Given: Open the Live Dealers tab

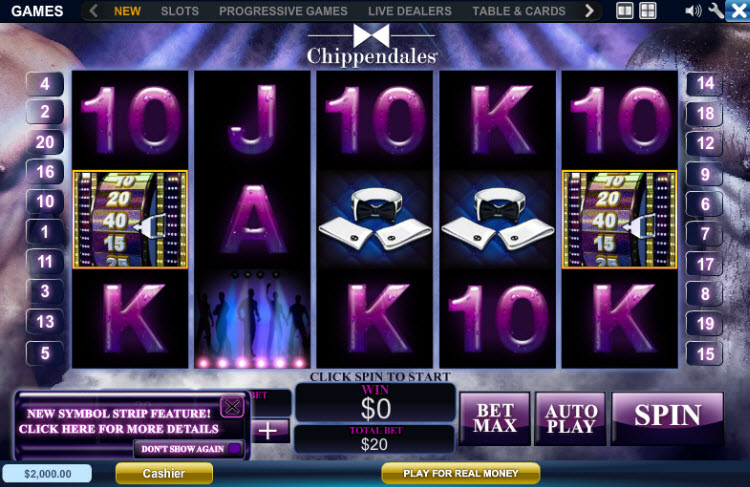Looking at the screenshot, I should (x=409, y=11).
